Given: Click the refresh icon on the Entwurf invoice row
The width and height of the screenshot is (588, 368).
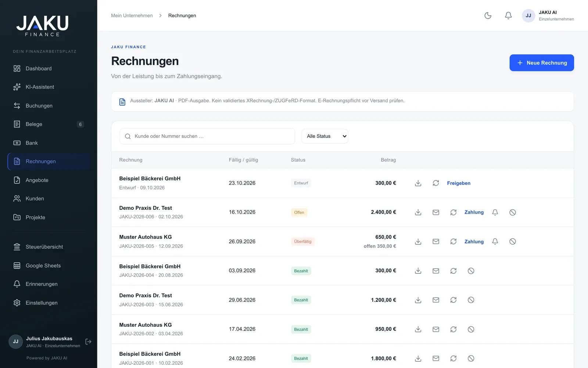Looking at the screenshot, I should [436, 183].
